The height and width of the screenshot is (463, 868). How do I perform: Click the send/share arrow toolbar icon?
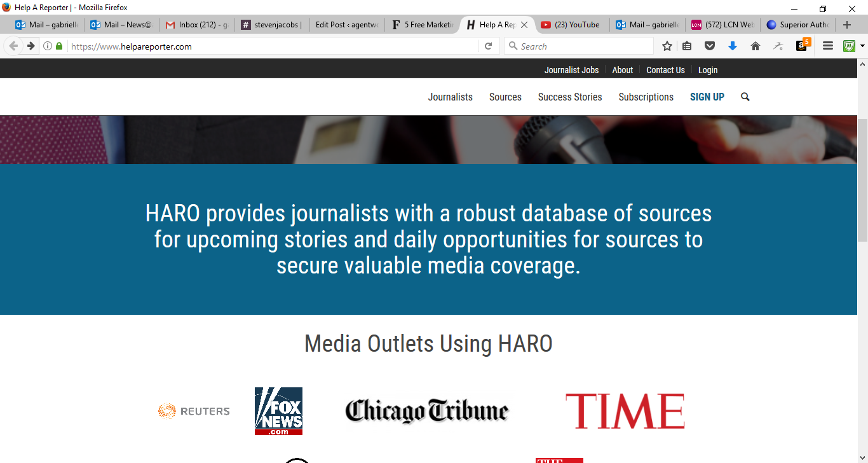tap(778, 46)
